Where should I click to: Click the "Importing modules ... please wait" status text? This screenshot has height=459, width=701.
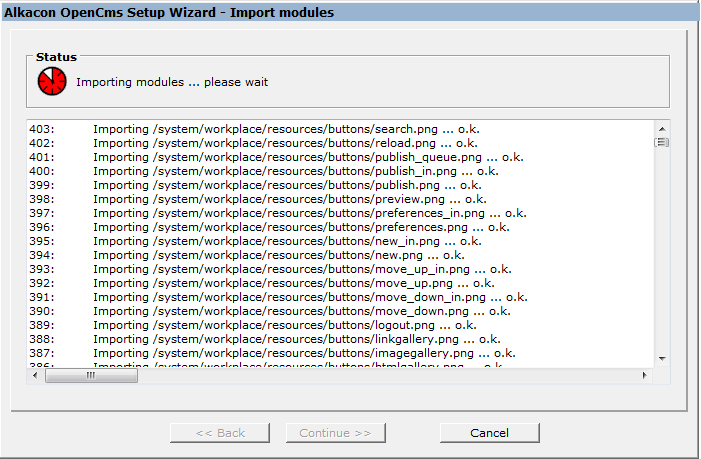pyautogui.click(x=172, y=82)
